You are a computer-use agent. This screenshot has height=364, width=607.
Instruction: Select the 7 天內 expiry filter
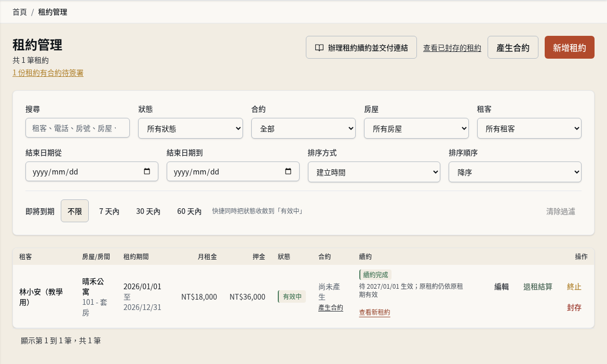pyautogui.click(x=109, y=211)
